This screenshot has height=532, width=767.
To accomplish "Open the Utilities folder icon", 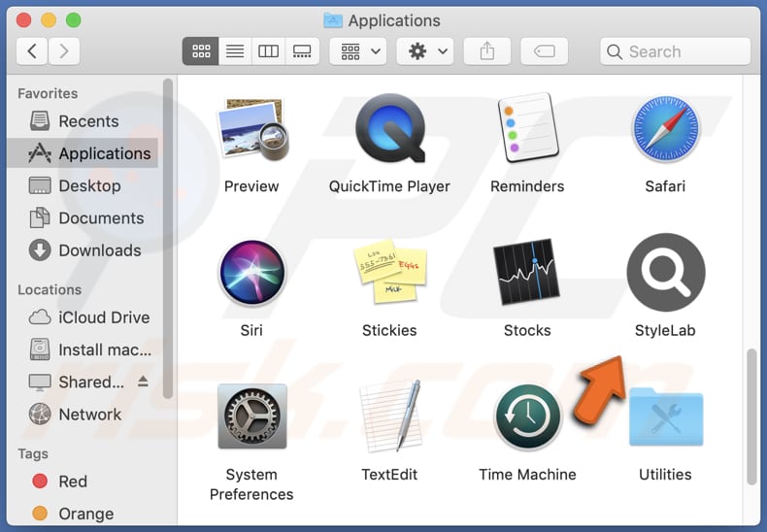I will pos(666,416).
